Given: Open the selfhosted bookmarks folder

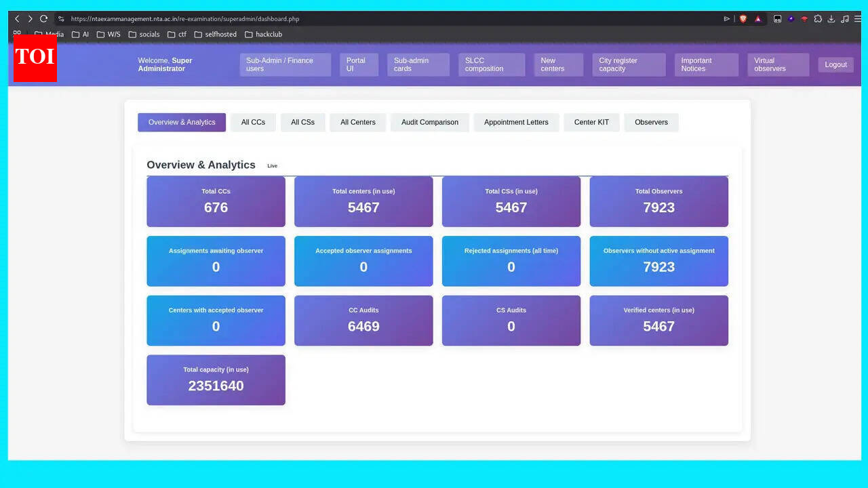Looking at the screenshot, I should tap(216, 34).
